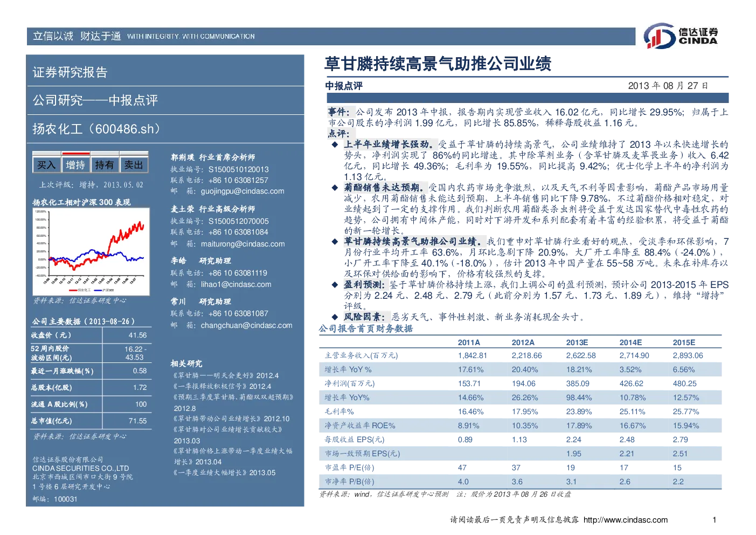The image size is (756, 535).
Task: Click the 证券研究报告 header
Action: [70, 72]
